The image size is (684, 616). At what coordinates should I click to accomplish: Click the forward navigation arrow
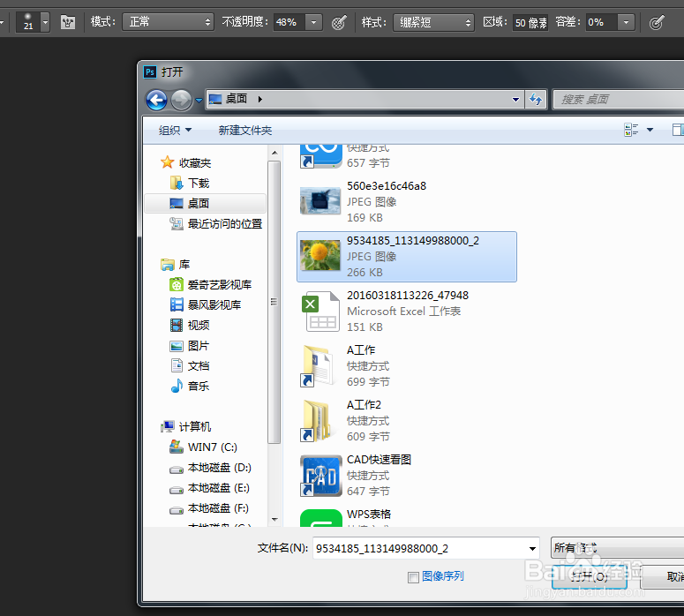point(181,100)
